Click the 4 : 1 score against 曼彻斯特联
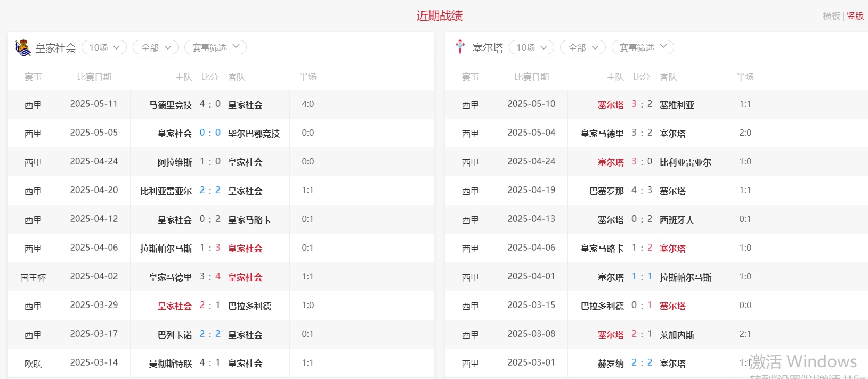The height and width of the screenshot is (379, 868). coord(210,363)
